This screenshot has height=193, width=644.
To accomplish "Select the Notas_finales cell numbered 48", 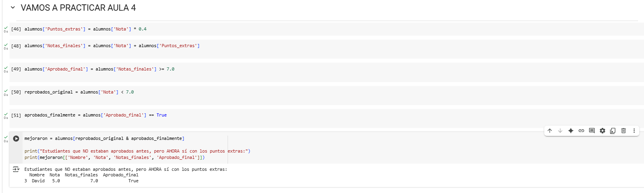I will [x=327, y=49].
